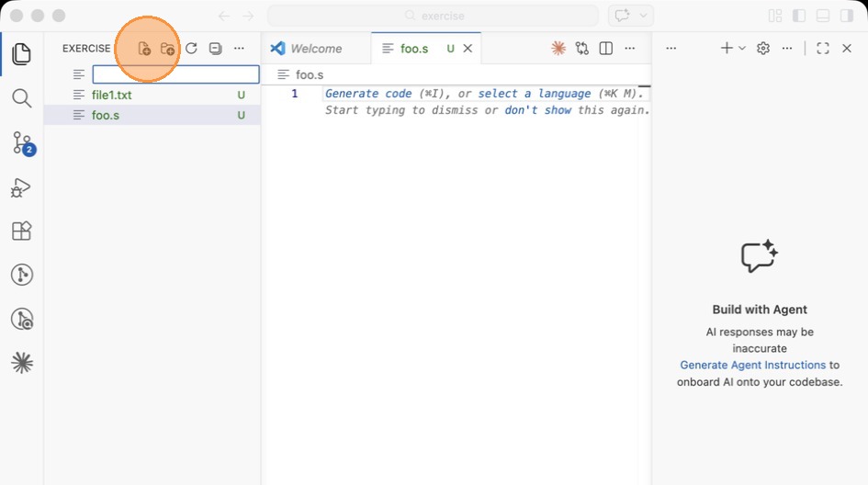
Task: Toggle the bottom panel visibility
Action: click(x=823, y=16)
